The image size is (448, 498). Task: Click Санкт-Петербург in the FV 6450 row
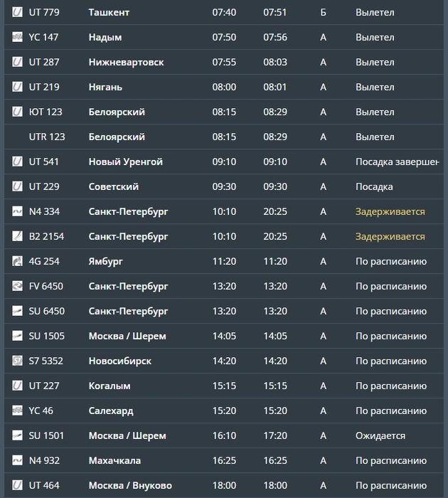pos(128,286)
